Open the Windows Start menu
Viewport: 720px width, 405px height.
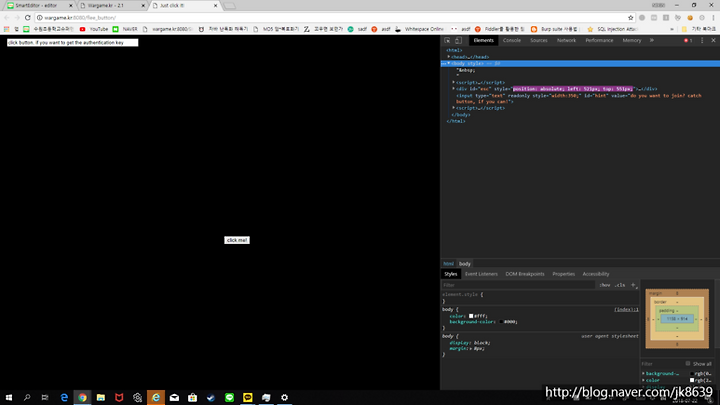tap(9, 397)
